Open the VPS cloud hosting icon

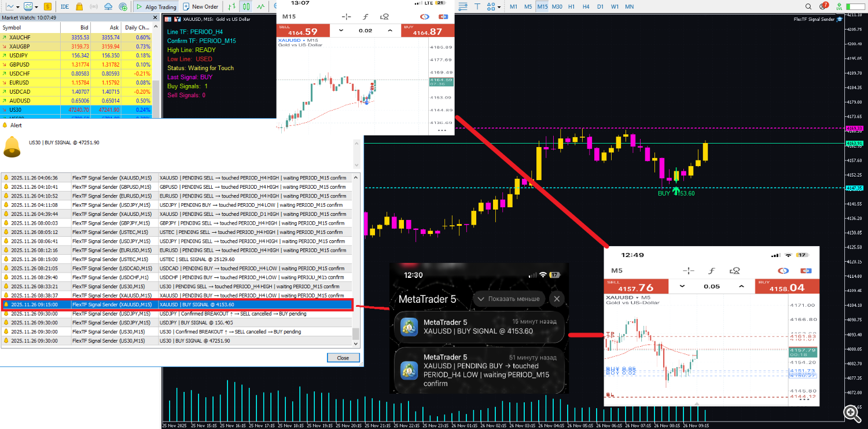108,7
